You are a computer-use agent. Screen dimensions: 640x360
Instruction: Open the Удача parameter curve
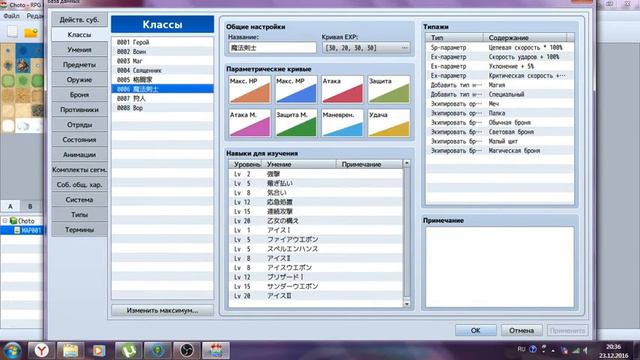[x=389, y=123]
